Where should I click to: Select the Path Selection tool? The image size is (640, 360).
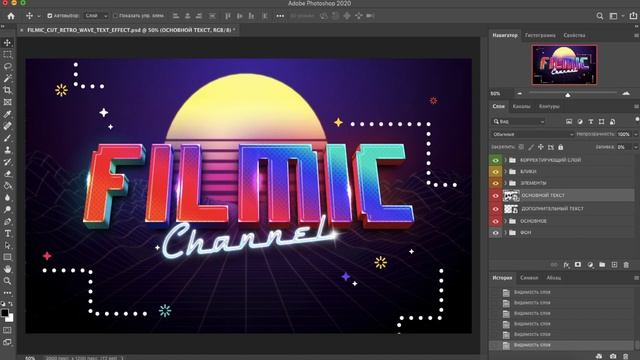[x=7, y=245]
